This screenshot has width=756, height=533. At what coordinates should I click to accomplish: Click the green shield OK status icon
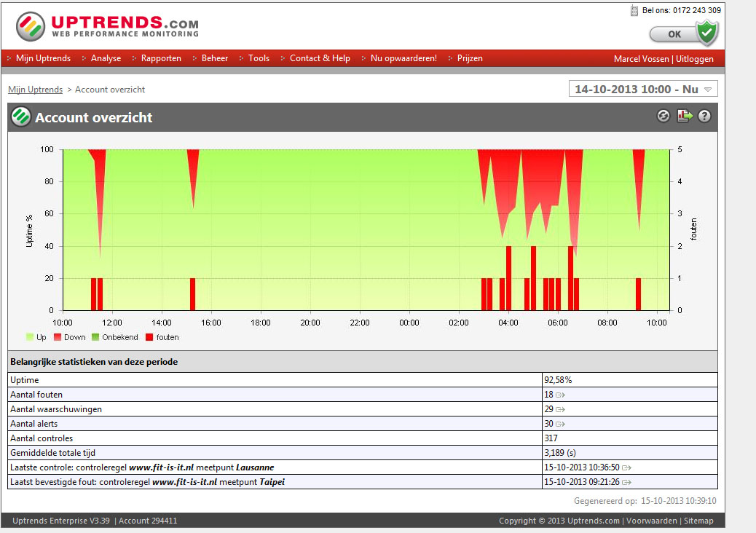coord(706,33)
